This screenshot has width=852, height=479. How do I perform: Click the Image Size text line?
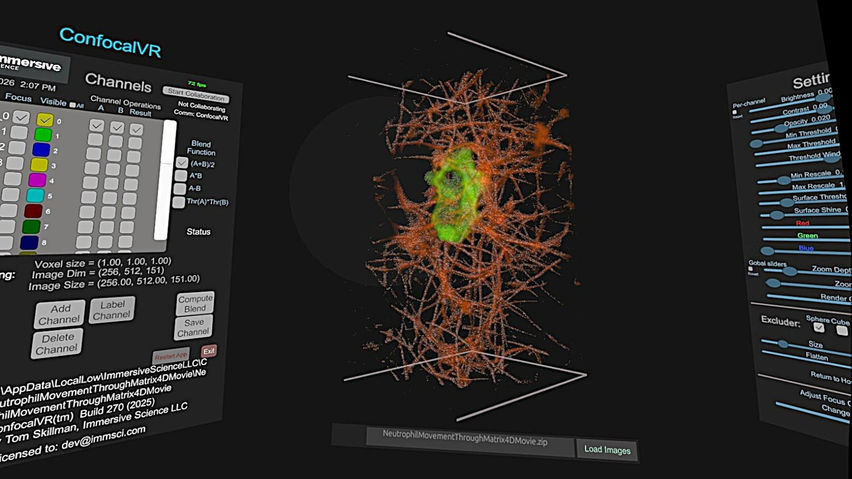coord(114,282)
